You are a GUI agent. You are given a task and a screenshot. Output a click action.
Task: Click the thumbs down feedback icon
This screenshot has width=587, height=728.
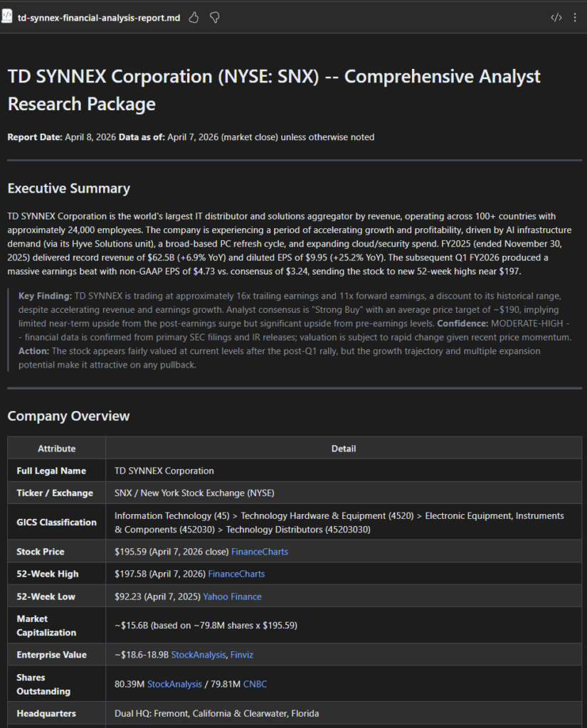coord(214,18)
